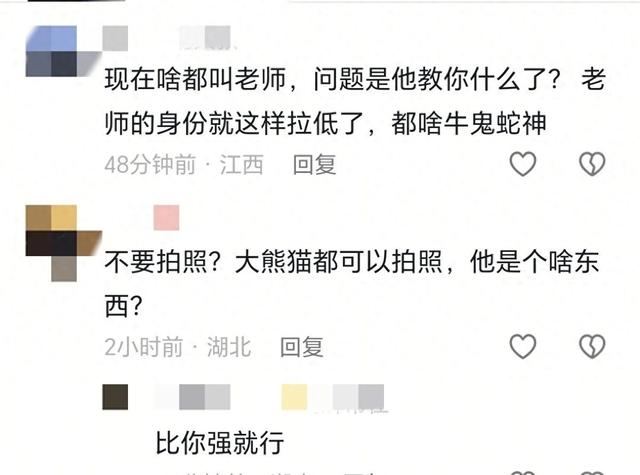Tap broken-heart icon on the 大熊猫 comment
The height and width of the screenshot is (475, 640).
tap(592, 346)
